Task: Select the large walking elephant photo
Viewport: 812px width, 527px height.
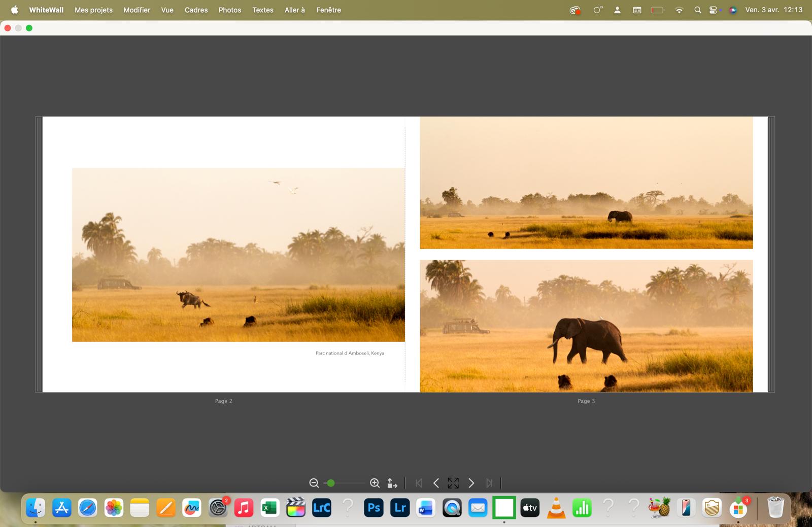Action: pyautogui.click(x=586, y=326)
